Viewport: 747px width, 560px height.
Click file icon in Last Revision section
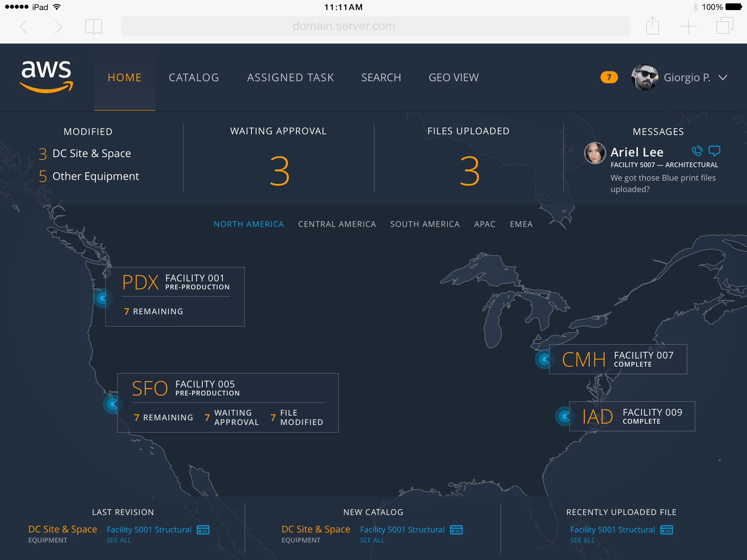click(203, 530)
